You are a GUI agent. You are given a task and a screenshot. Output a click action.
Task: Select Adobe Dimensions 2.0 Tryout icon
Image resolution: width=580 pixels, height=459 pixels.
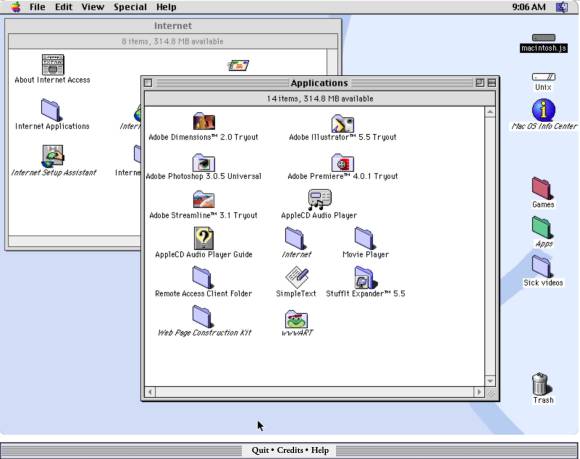click(x=204, y=122)
